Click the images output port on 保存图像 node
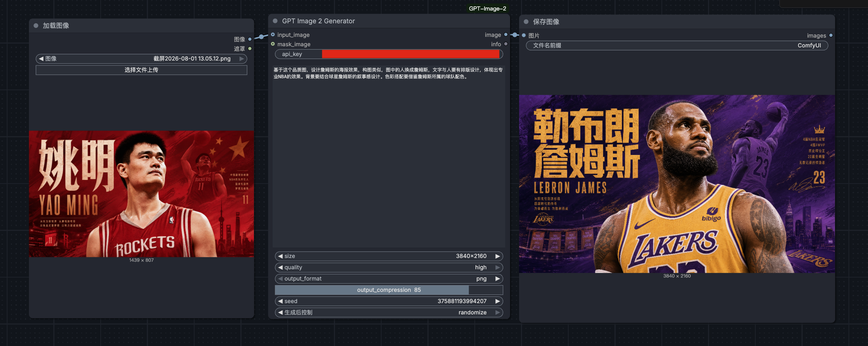Image resolution: width=868 pixels, height=346 pixels. tap(831, 35)
